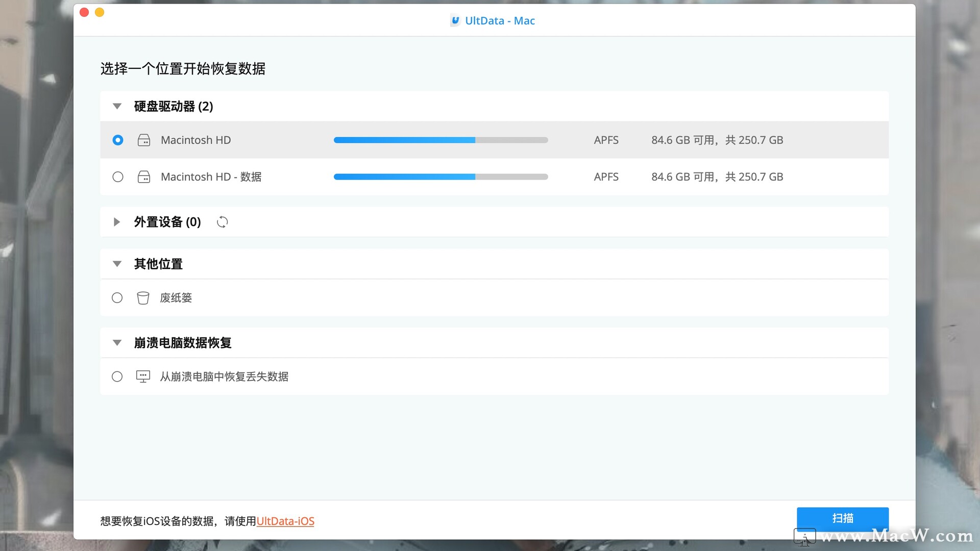Click the Macintosh HD - 数据 drive icon
The height and width of the screenshot is (551, 980).
[x=144, y=177]
